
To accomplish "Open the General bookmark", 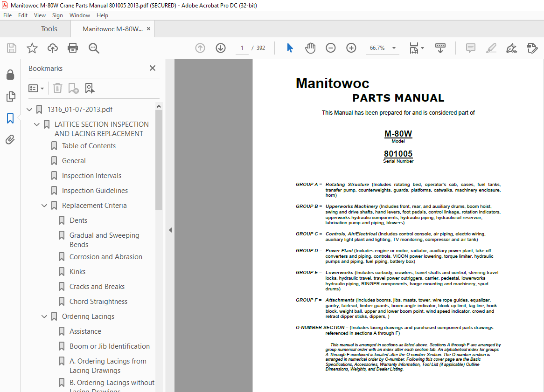I will (x=74, y=161).
